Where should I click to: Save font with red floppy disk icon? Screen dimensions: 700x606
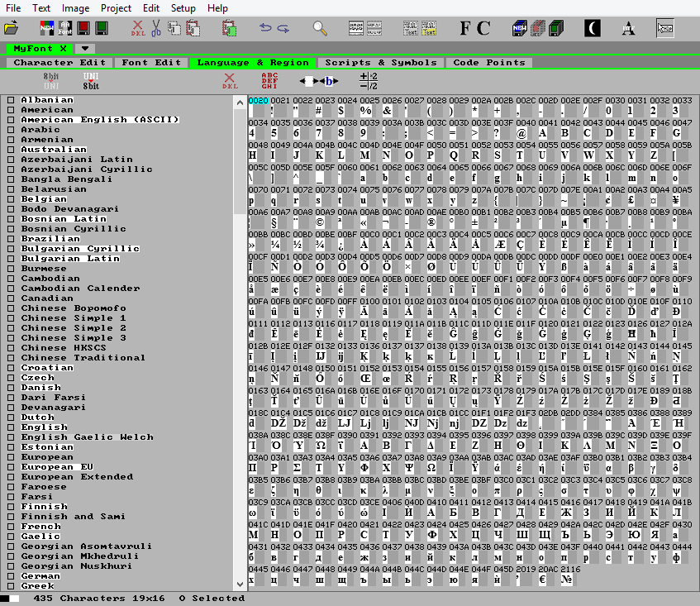pyautogui.click(x=83, y=28)
